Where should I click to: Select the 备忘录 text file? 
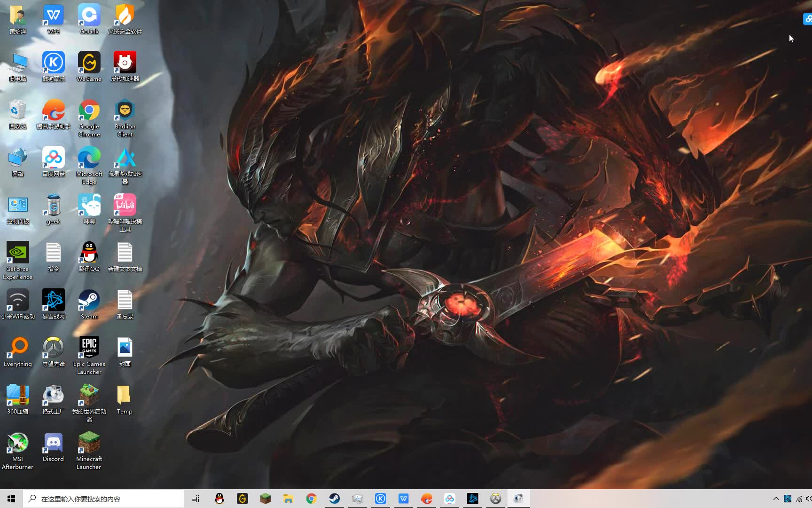tap(125, 304)
